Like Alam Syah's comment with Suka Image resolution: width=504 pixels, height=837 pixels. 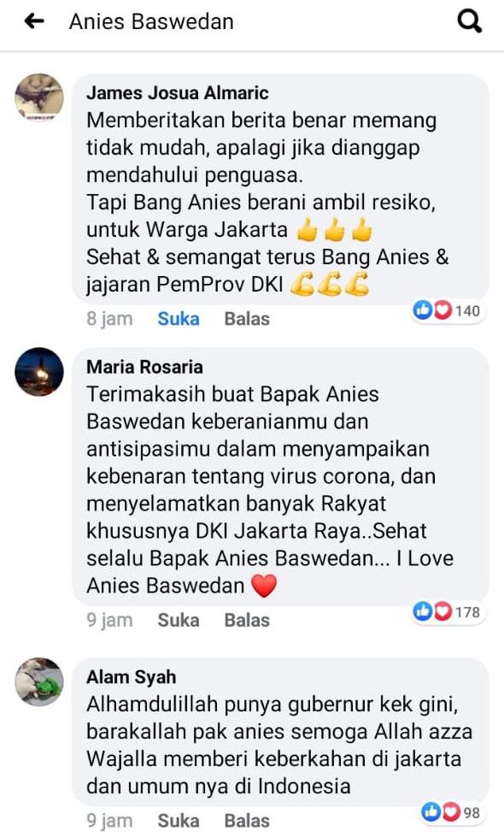[179, 821]
